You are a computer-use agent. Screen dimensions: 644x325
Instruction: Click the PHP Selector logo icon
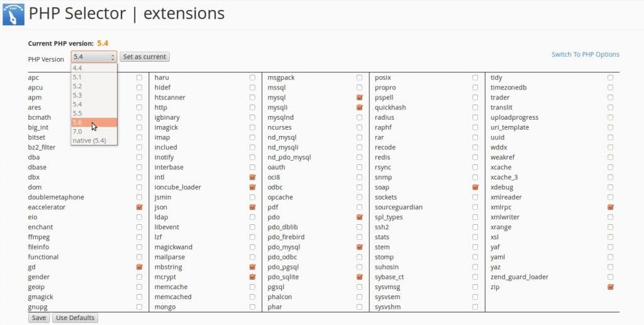[13, 14]
